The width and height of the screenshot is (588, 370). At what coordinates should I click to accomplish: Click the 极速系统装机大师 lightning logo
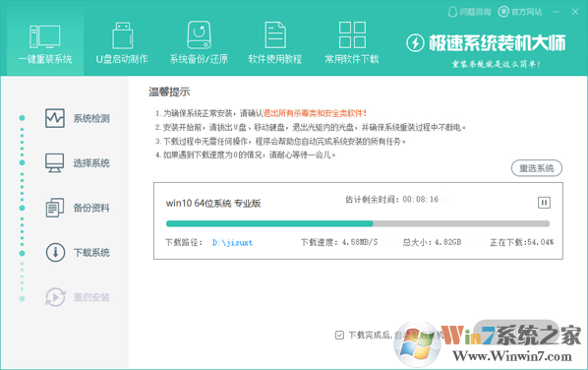(x=415, y=43)
